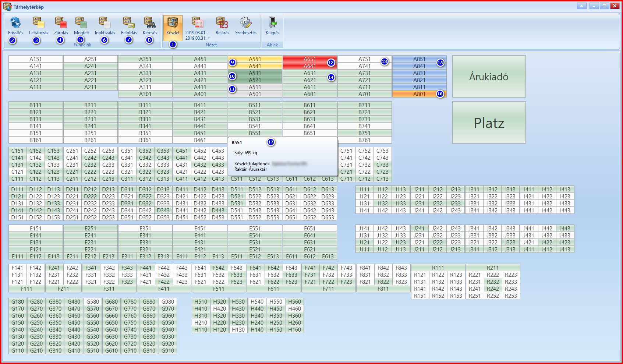Viewport: 623px width, 364px height.
Task: Click storage cell C151
Action: click(17, 151)
